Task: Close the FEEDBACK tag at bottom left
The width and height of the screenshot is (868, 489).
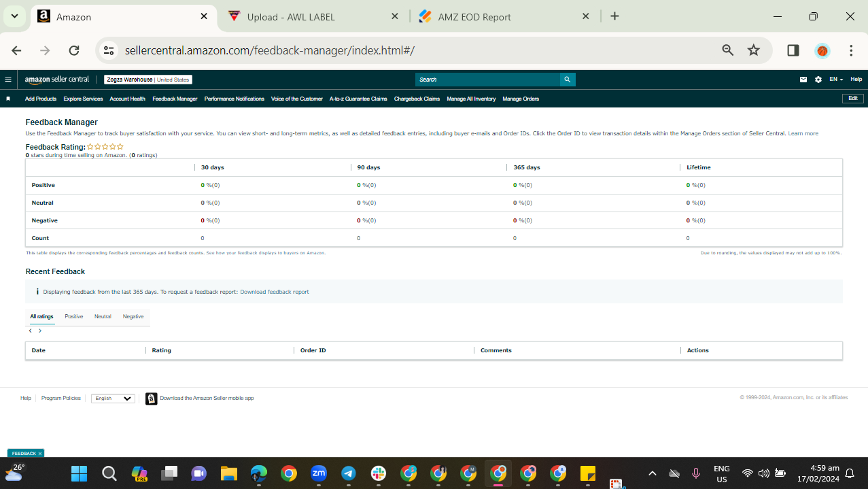Action: tap(40, 454)
